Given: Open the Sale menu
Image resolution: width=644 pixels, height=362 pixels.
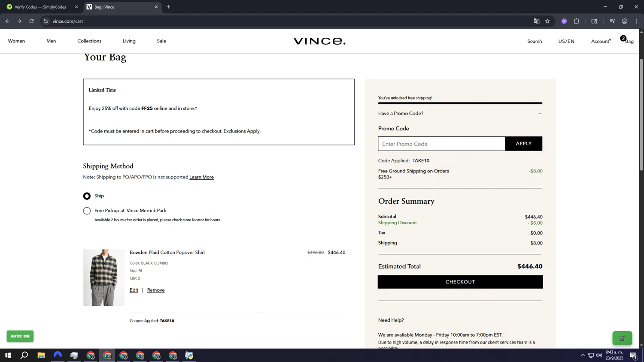Looking at the screenshot, I should click(x=161, y=41).
